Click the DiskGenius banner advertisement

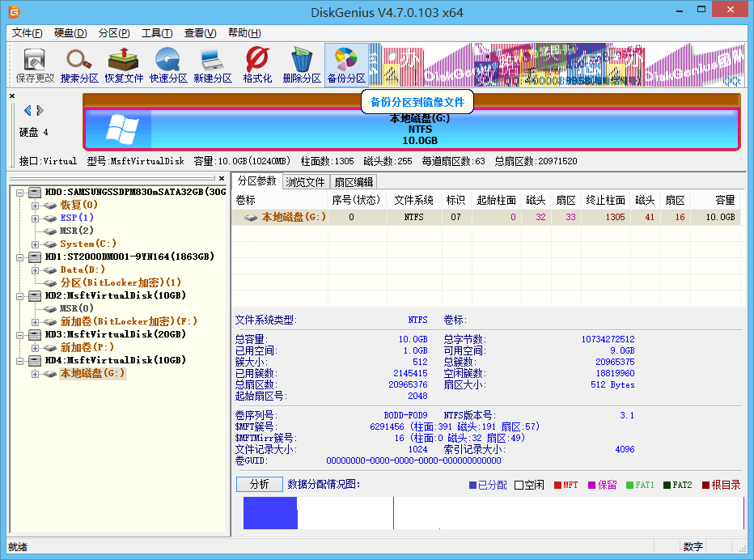[557, 65]
